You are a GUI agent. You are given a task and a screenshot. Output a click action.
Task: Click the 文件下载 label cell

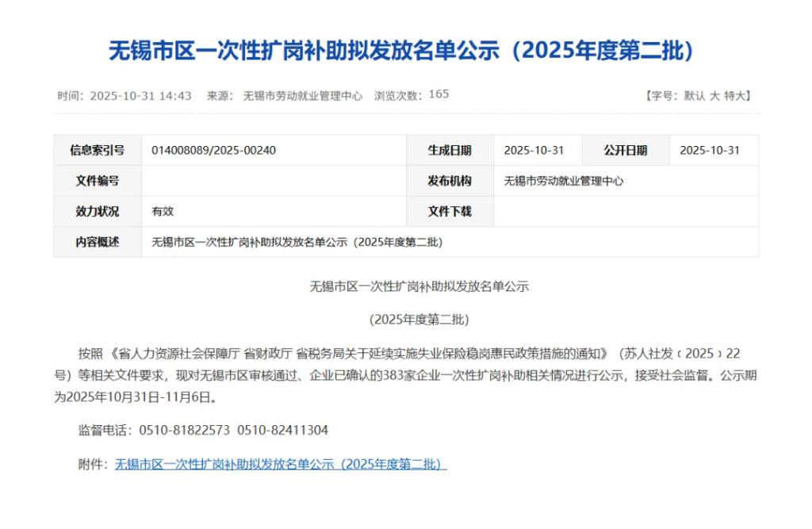[450, 212]
